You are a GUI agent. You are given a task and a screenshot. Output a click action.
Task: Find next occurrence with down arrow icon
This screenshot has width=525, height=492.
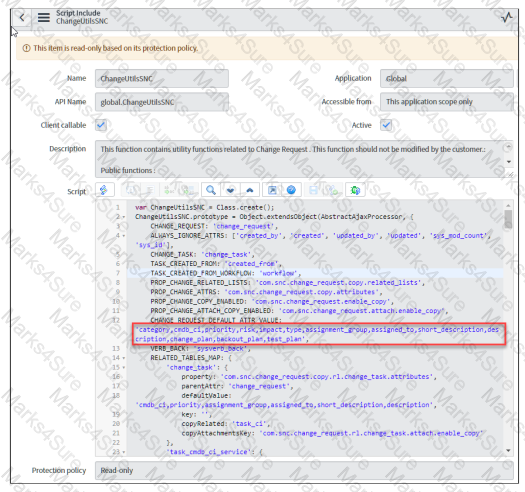pos(230,190)
